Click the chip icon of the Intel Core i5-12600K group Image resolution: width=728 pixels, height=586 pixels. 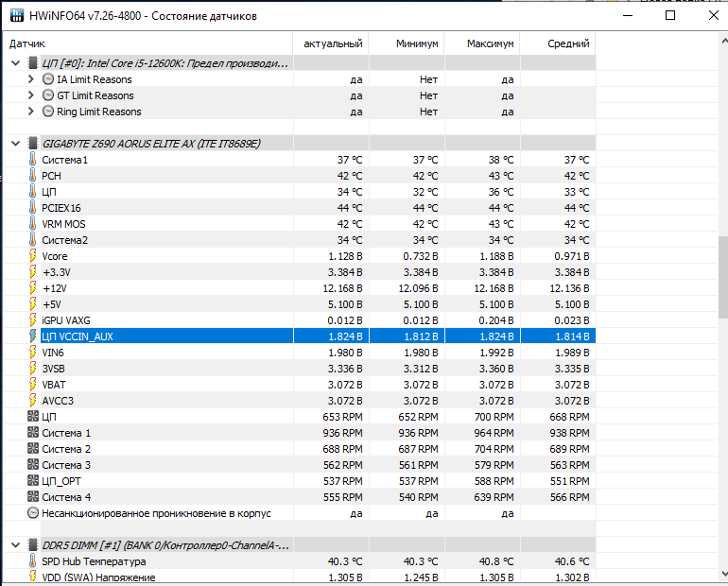click(32, 63)
